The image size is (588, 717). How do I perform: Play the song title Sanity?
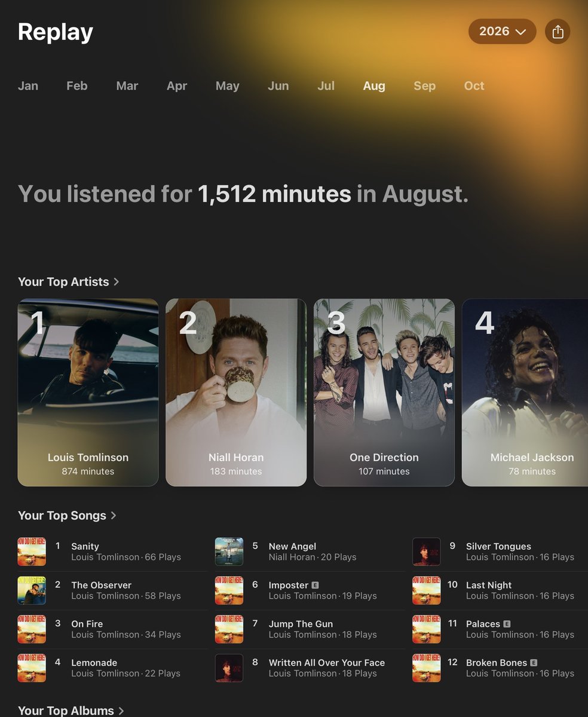pos(85,546)
